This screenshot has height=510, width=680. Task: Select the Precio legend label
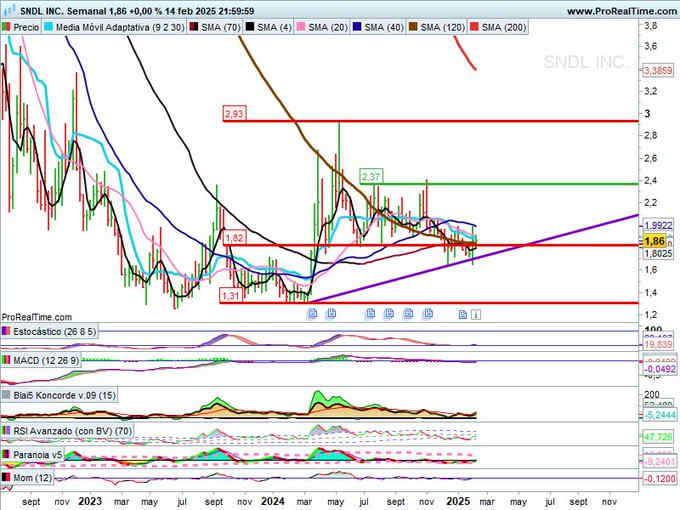(26, 27)
